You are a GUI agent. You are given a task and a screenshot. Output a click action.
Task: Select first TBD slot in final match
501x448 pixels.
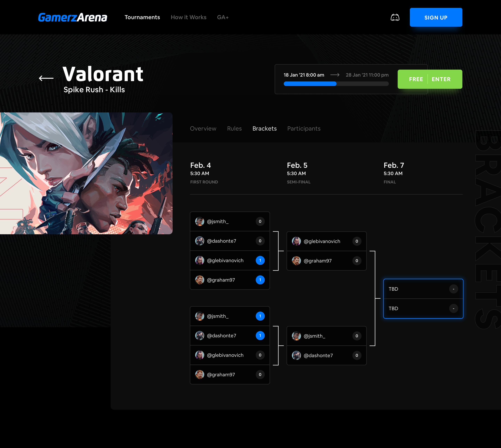pos(423,289)
